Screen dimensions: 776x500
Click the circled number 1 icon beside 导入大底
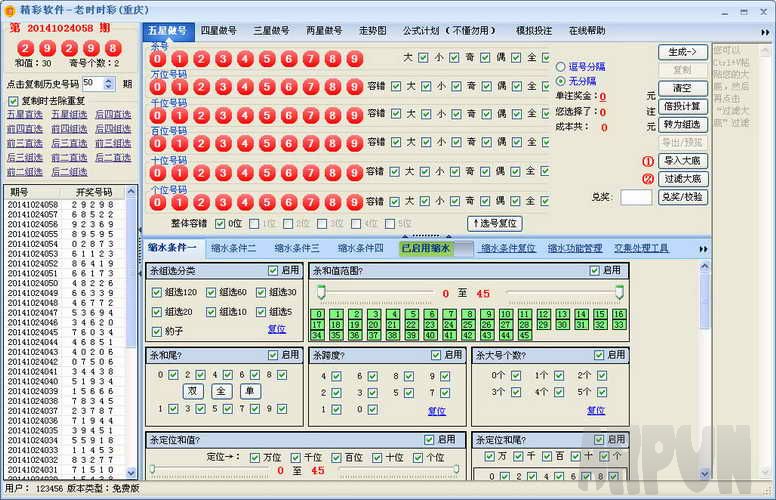(648, 161)
